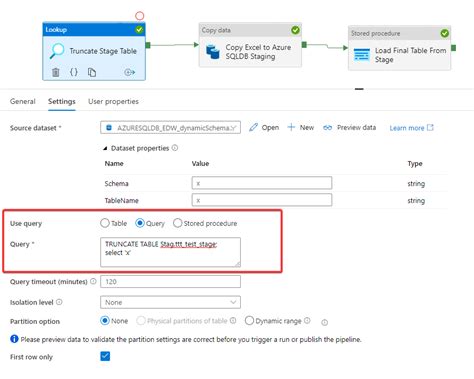
Task: Click green output connector of Copy data
Action: (304, 45)
